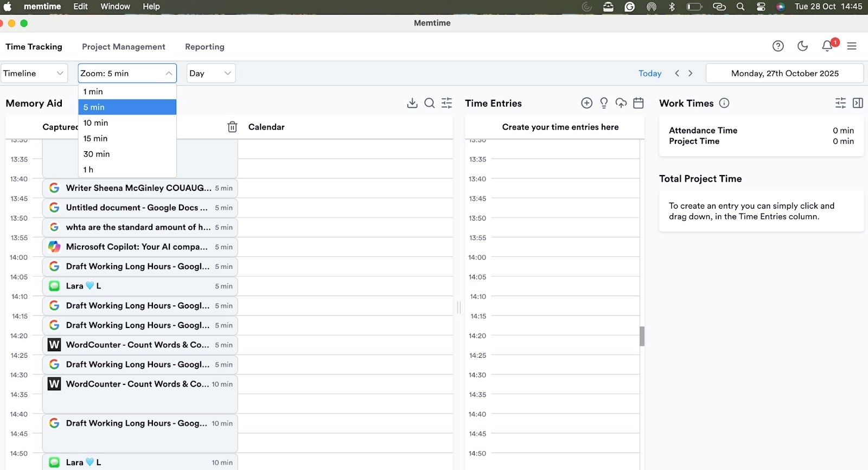The image size is (868, 470).
Task: Open Help menu in menu bar
Action: tap(151, 7)
